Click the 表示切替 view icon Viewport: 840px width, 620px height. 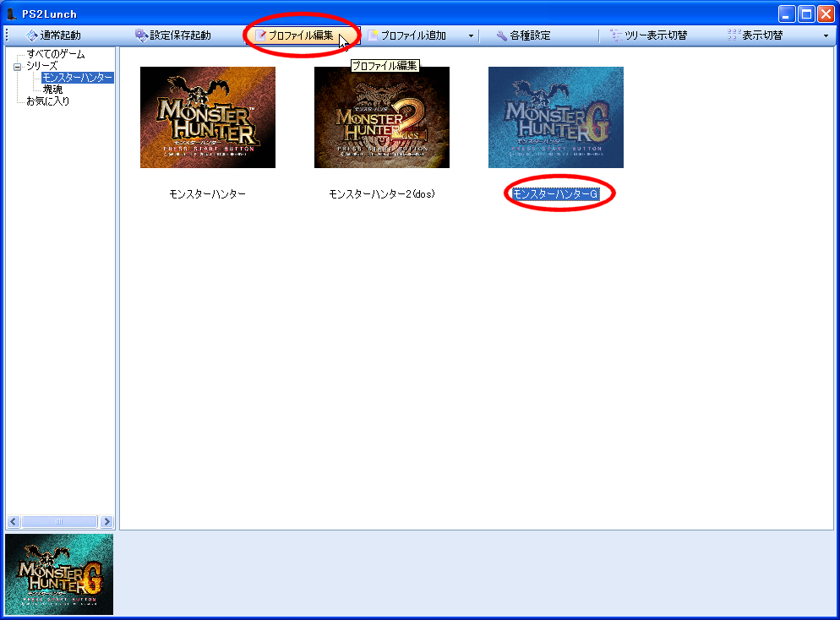coord(734,35)
